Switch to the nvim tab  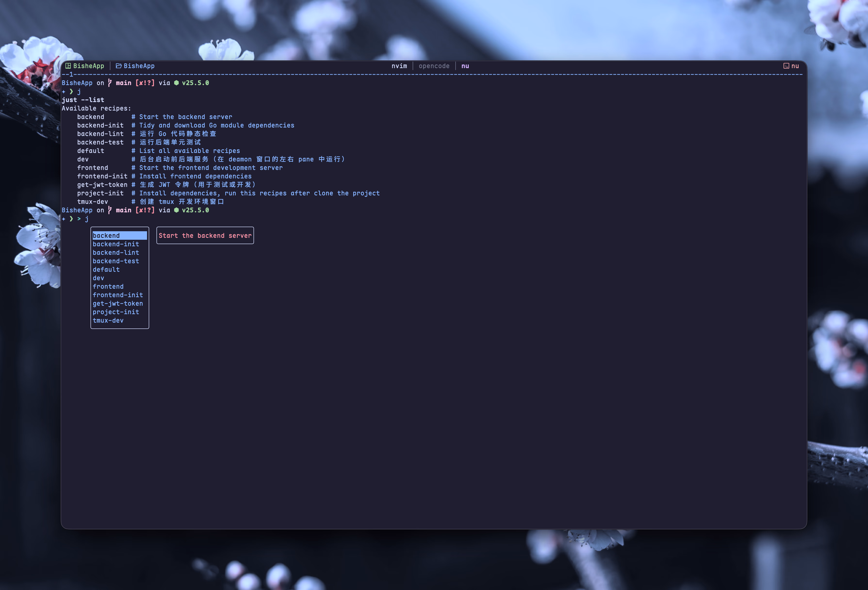399,66
